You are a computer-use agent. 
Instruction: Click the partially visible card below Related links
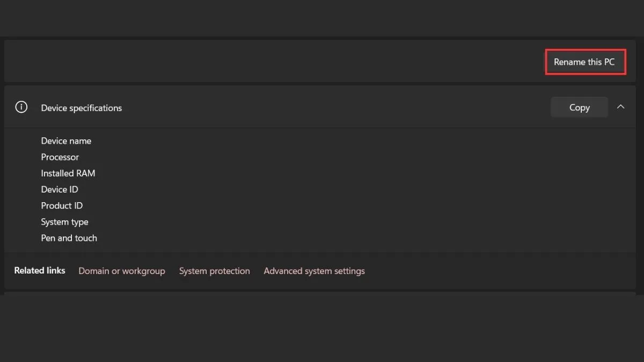[320, 293]
